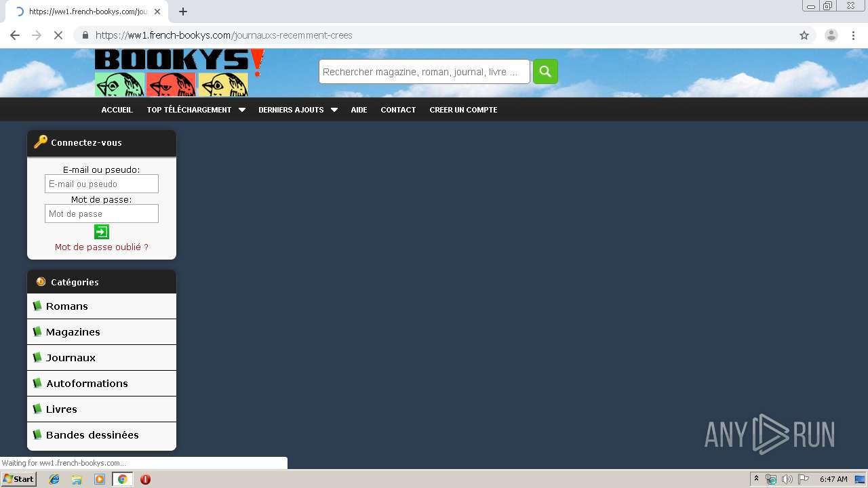Open the Romans category
Viewport: 868px width, 488px height.
[x=102, y=306]
